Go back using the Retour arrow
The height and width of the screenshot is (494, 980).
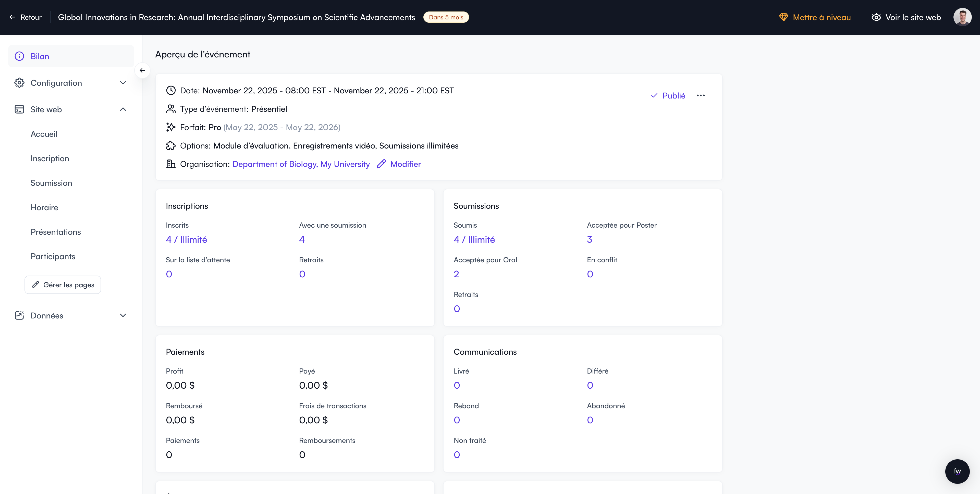click(13, 17)
